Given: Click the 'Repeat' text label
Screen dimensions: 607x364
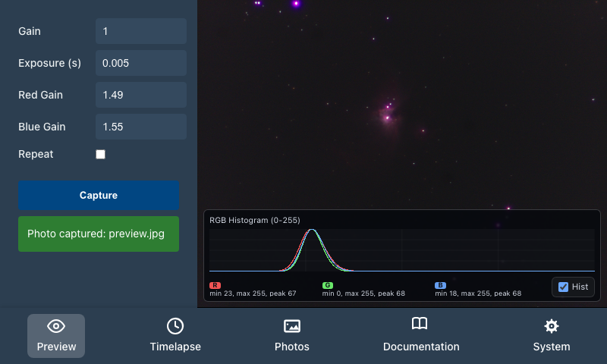Looking at the screenshot, I should point(36,154).
